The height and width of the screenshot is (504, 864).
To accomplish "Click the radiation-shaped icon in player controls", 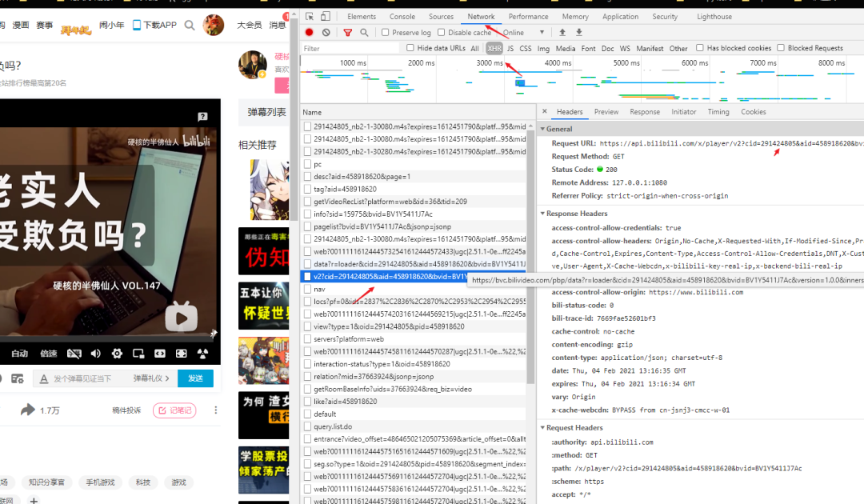I will click(x=202, y=353).
